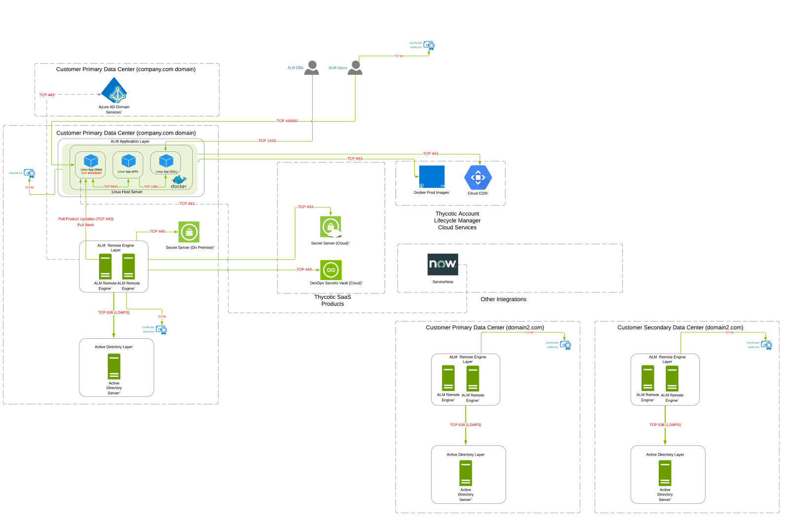789x532 pixels.
Task: Select the Other Integrations label
Action: [503, 299]
